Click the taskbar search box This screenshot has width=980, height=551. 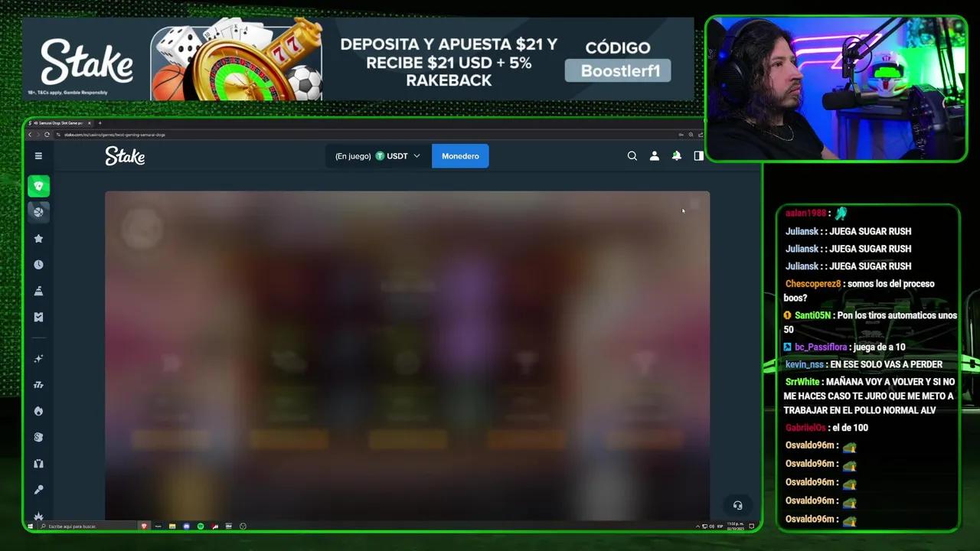pyautogui.click(x=87, y=527)
